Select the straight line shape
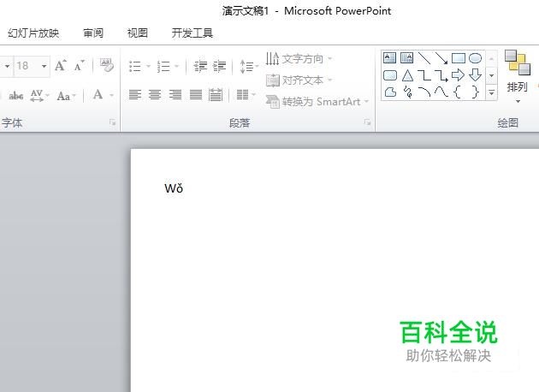The width and height of the screenshot is (539, 392). (424, 58)
